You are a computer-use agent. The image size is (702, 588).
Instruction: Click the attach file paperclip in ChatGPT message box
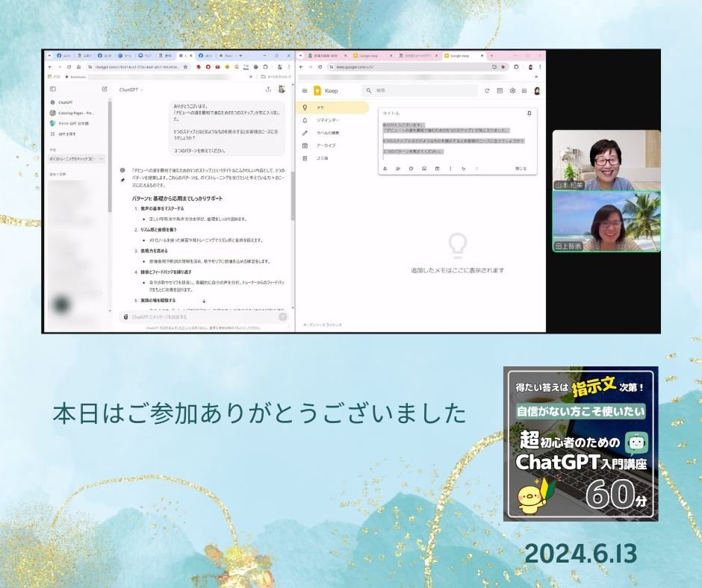coord(125,317)
